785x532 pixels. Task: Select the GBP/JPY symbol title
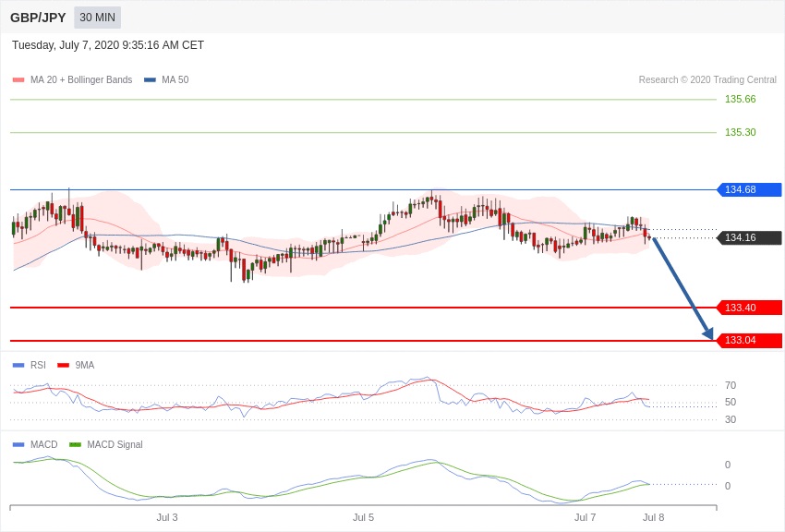[x=38, y=18]
